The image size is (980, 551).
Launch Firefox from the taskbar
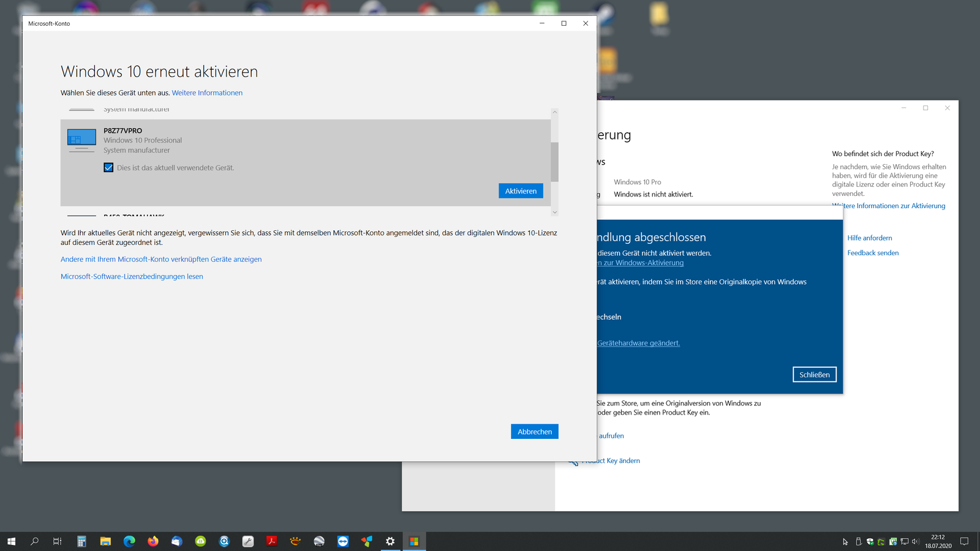point(153,541)
